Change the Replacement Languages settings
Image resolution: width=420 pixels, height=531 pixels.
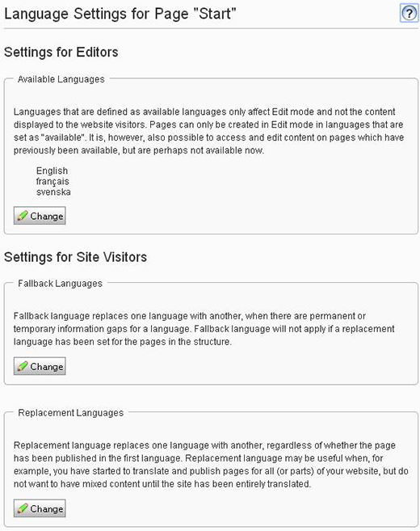[x=40, y=508]
